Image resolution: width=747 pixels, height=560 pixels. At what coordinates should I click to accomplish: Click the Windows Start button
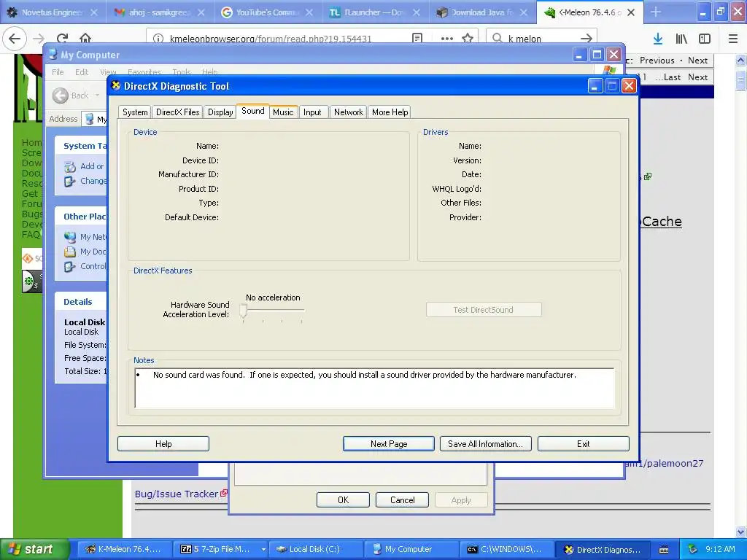tap(34, 549)
